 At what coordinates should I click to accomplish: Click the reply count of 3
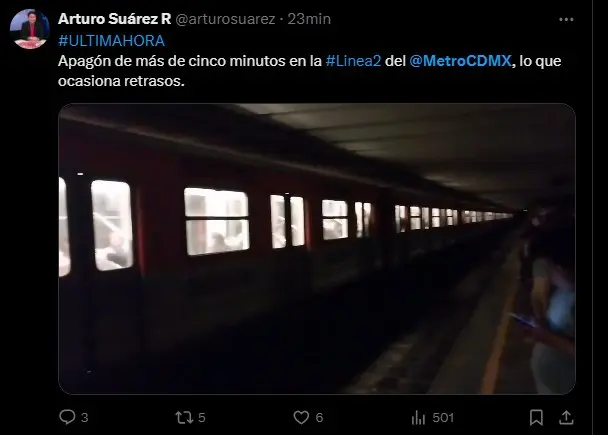click(85, 418)
